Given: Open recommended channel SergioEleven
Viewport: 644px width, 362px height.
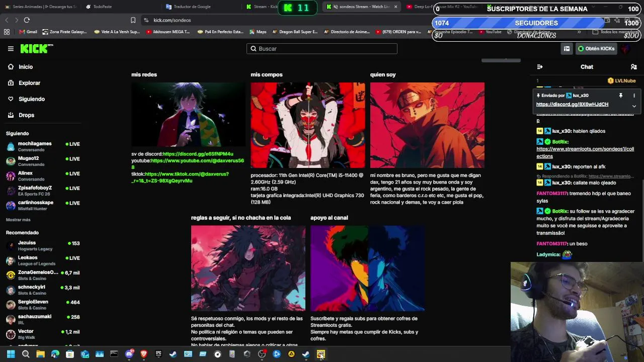Looking at the screenshot, I should (43, 304).
